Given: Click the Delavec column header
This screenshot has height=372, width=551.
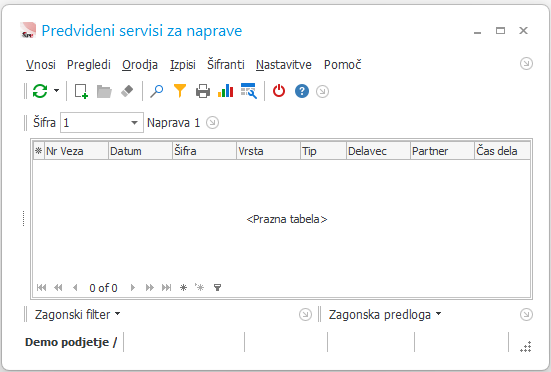Looking at the screenshot, I should tap(378, 151).
